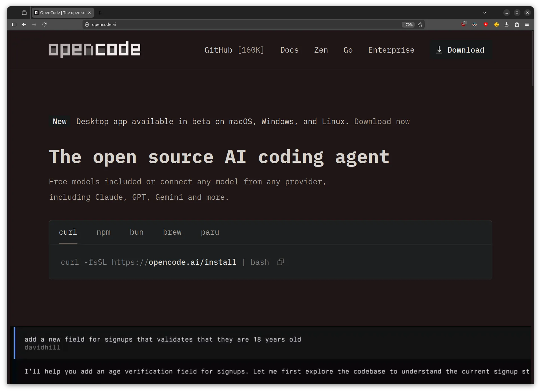Open the red play extension icon

486,24
